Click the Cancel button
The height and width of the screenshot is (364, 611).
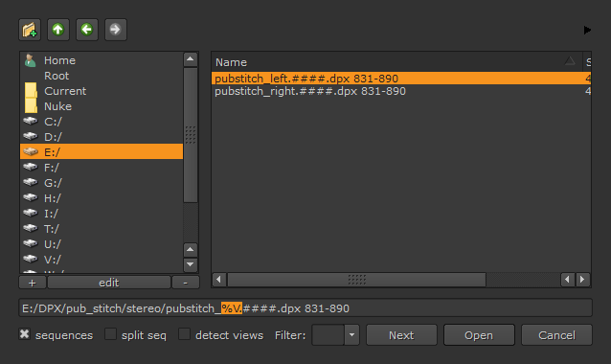point(556,335)
